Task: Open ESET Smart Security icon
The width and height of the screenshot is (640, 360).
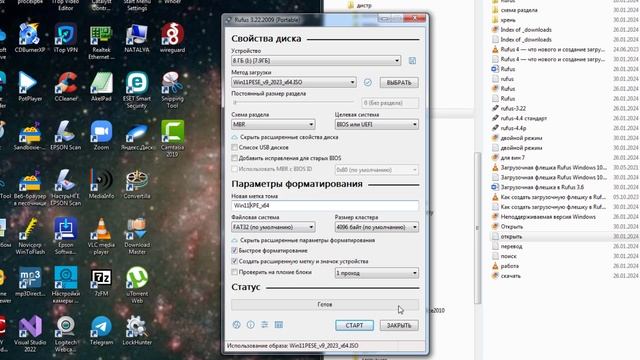Action: click(137, 90)
